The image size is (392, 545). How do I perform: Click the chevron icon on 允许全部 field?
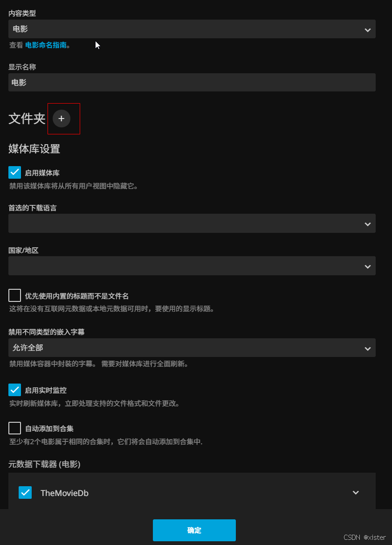(x=368, y=349)
